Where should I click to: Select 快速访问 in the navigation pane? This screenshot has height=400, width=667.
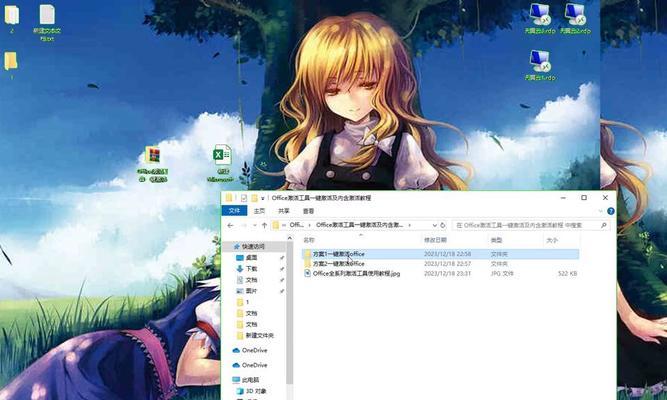(x=253, y=246)
